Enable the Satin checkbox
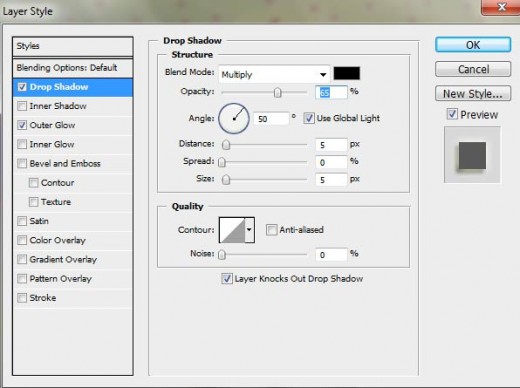Image resolution: width=520 pixels, height=388 pixels. 22,221
